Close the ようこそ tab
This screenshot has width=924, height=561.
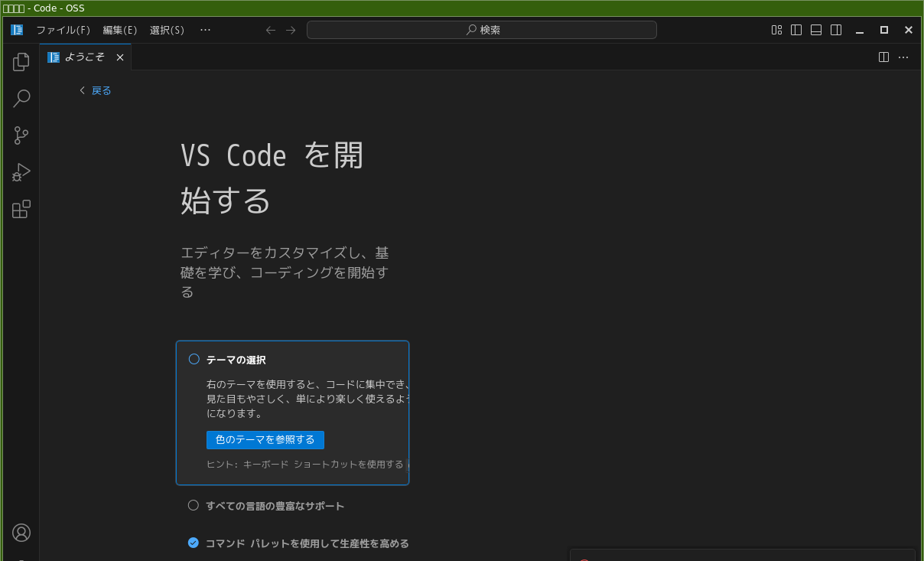(120, 57)
